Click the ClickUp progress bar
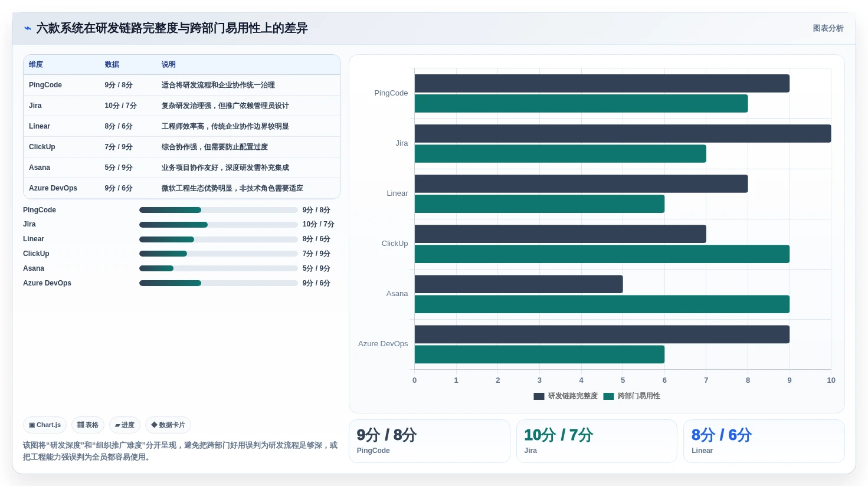The width and height of the screenshot is (868, 486). click(218, 254)
